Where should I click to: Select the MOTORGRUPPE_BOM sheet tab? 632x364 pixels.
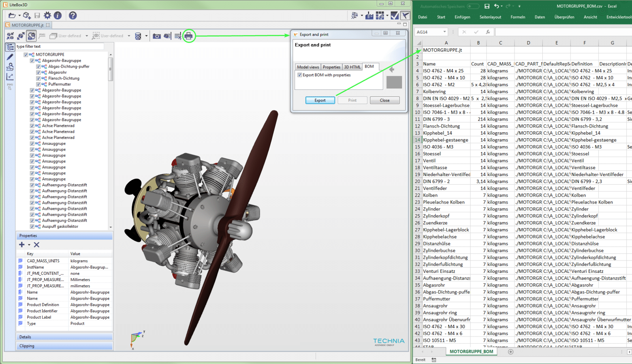(x=471, y=351)
